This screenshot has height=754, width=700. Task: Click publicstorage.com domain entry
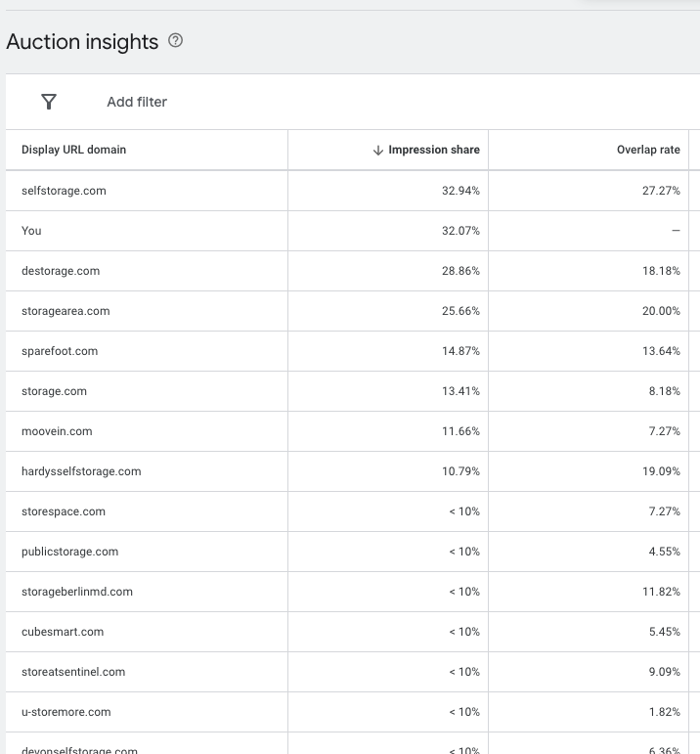pyautogui.click(x=69, y=552)
